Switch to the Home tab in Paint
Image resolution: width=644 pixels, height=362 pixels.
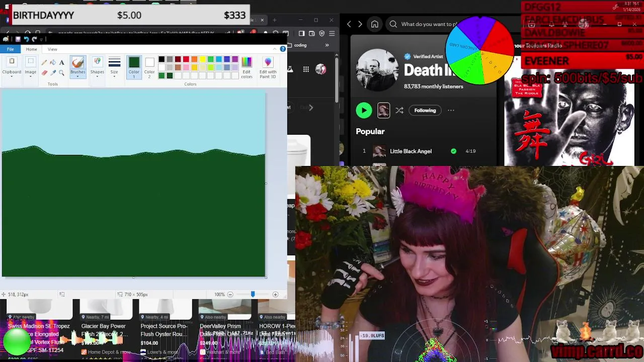pyautogui.click(x=31, y=49)
